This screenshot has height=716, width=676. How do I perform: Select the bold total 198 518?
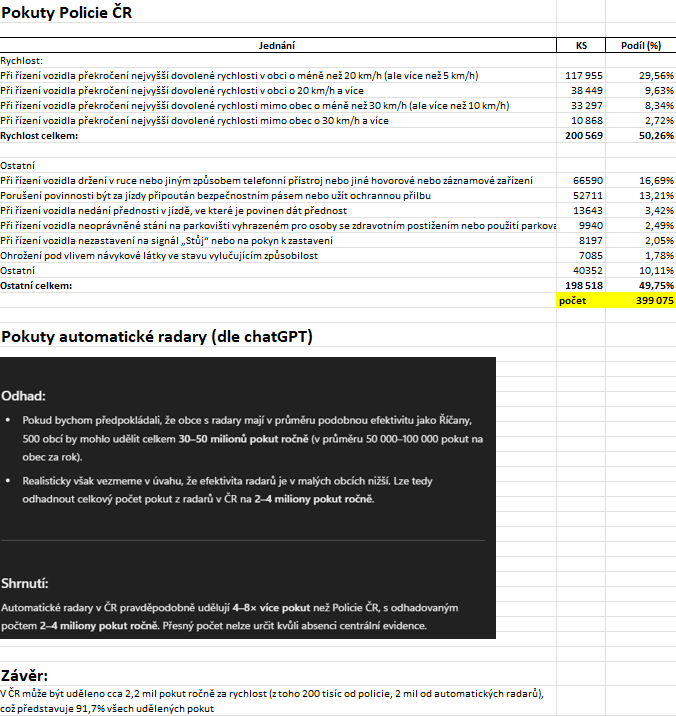(581, 286)
